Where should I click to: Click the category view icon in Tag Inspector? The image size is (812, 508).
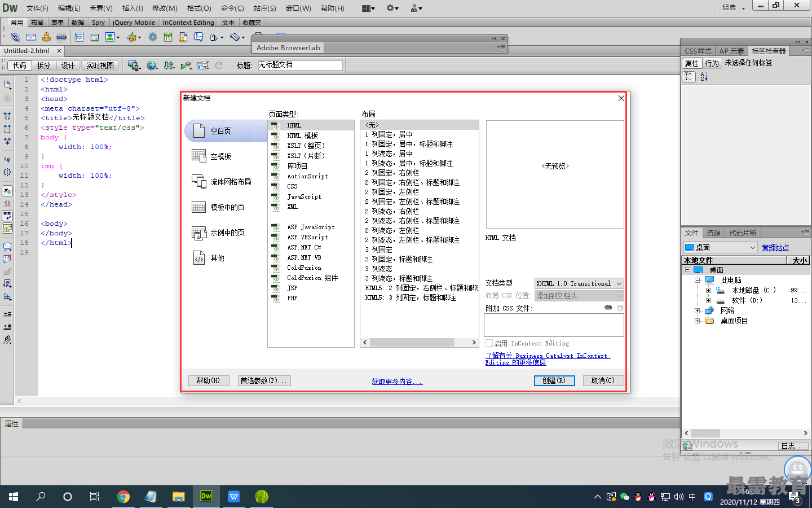click(689, 77)
